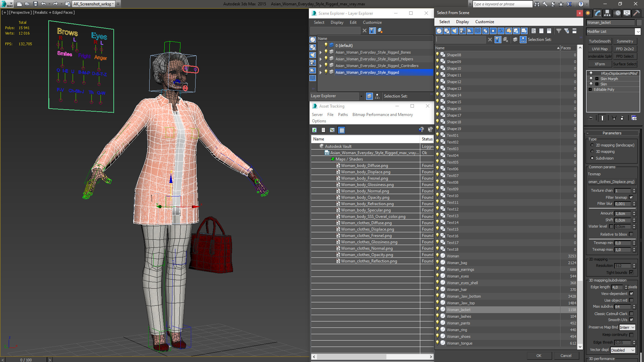Toggle Display Lights filter in Select From Scene
Image resolution: width=644 pixels, height=362 pixels.
coord(454,31)
